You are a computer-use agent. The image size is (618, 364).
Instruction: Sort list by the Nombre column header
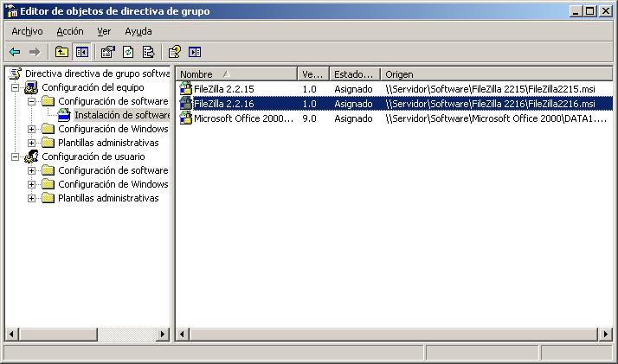(x=235, y=74)
